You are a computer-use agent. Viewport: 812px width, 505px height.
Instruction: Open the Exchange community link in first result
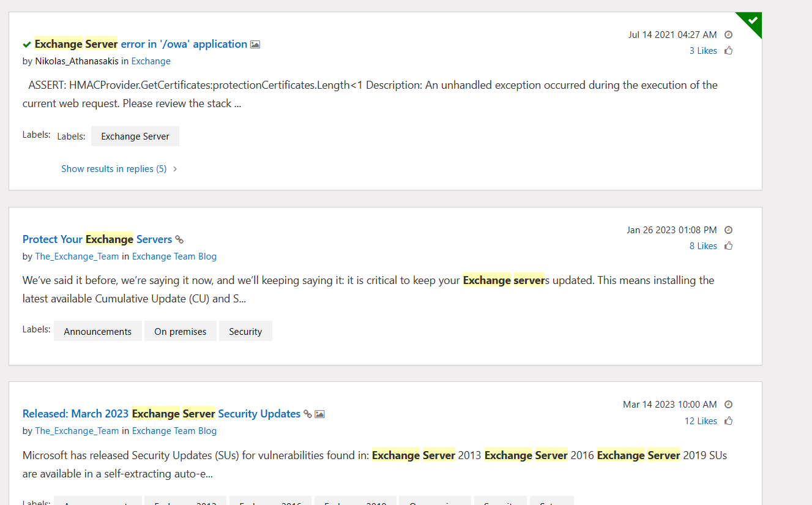point(151,61)
